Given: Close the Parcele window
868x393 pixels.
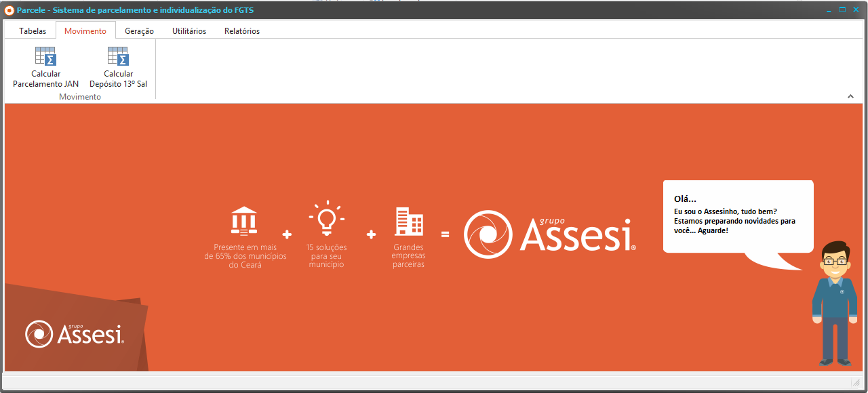Looking at the screenshot, I should tap(855, 10).
